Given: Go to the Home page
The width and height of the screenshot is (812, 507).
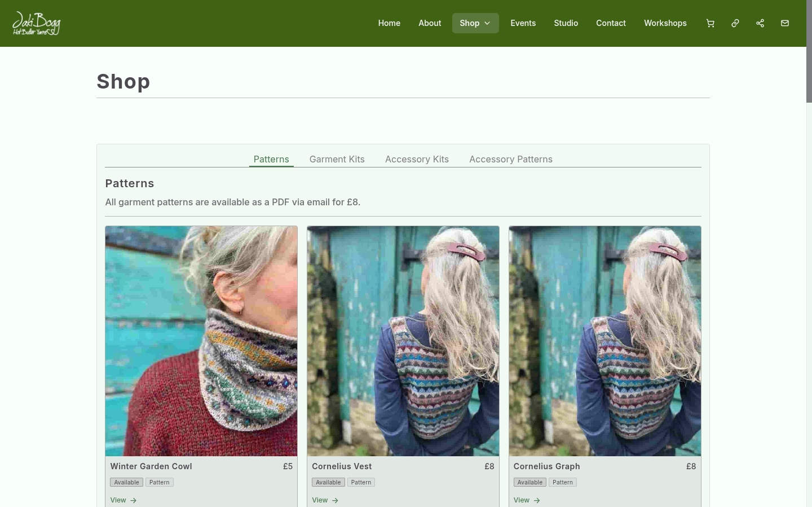Looking at the screenshot, I should pos(389,23).
